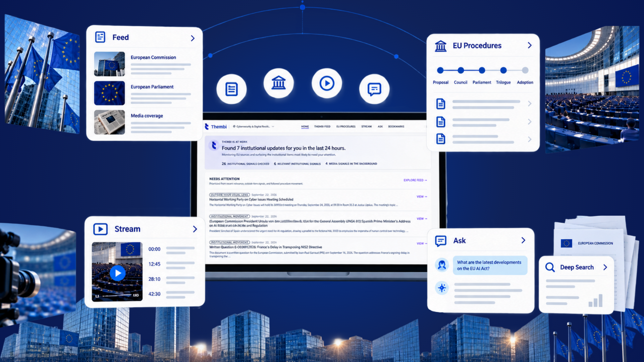
Task: Expand the Stream card chevron
Action: tap(195, 229)
